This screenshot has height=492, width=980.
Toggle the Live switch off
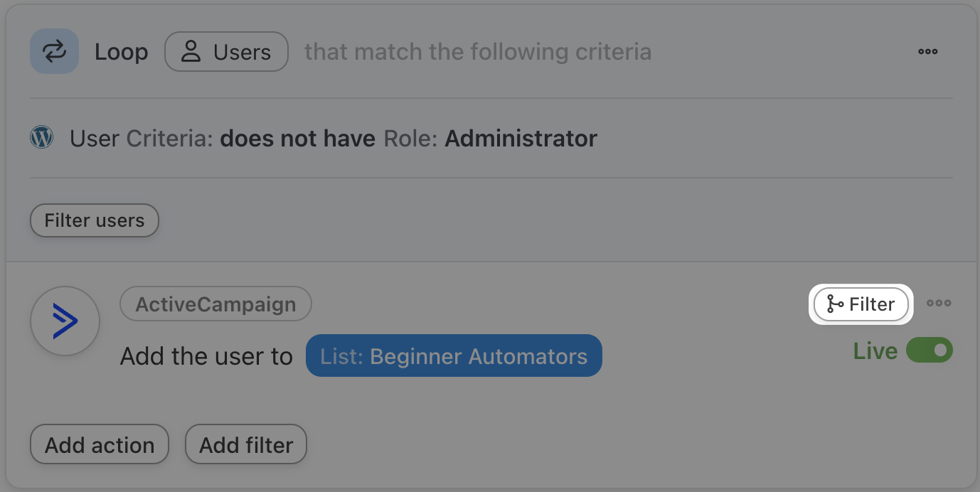930,351
